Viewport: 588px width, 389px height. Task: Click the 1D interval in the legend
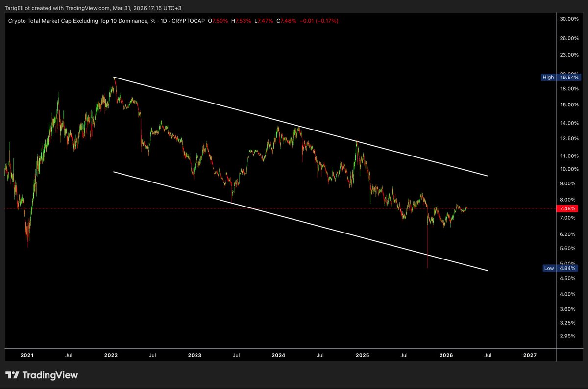point(163,21)
